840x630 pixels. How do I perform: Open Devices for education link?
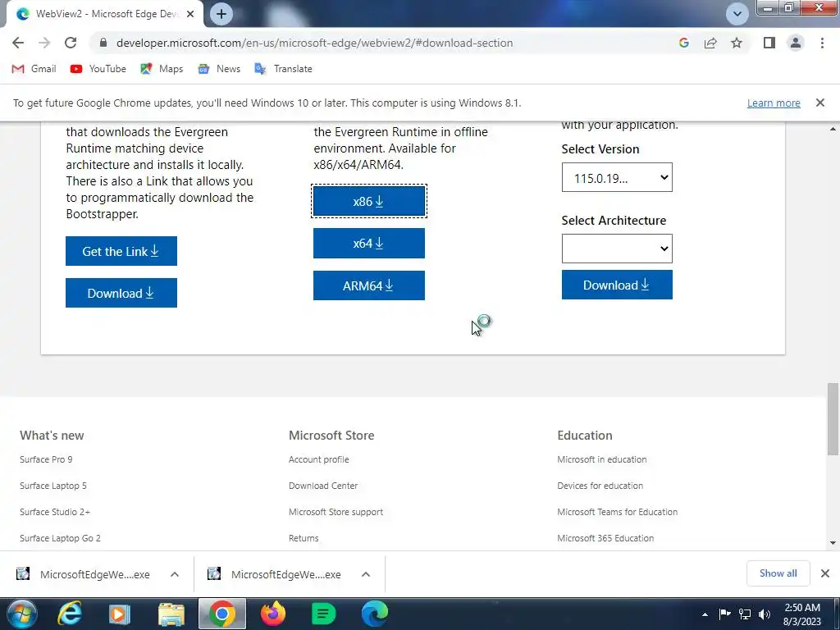click(600, 486)
